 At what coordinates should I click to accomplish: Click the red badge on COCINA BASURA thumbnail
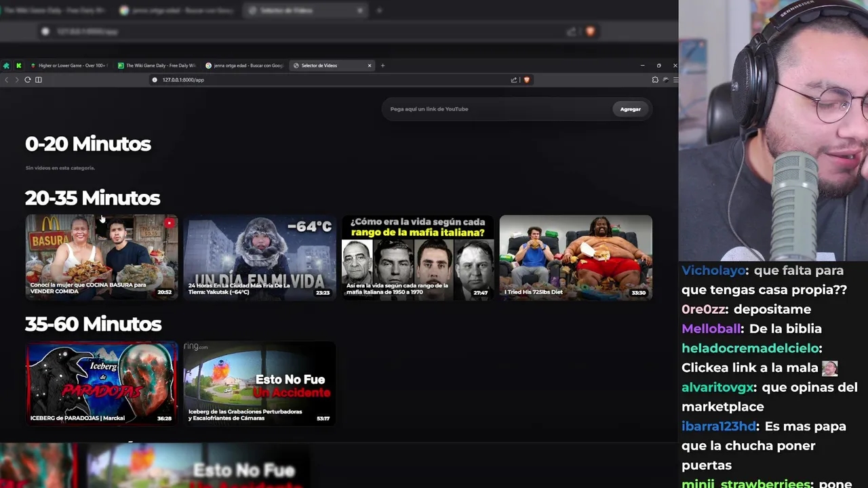[170, 223]
